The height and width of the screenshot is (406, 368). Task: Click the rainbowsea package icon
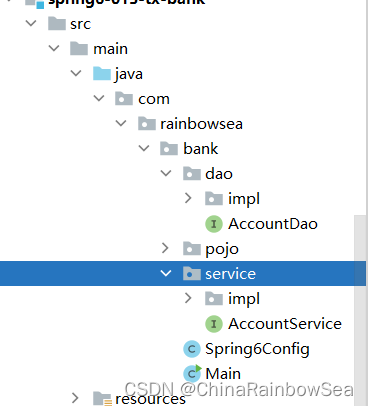click(147, 124)
